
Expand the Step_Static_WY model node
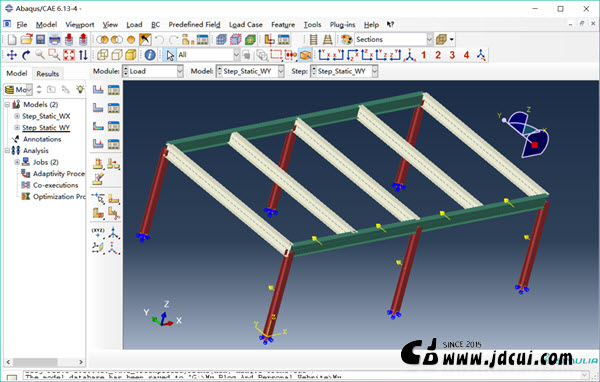coord(17,127)
